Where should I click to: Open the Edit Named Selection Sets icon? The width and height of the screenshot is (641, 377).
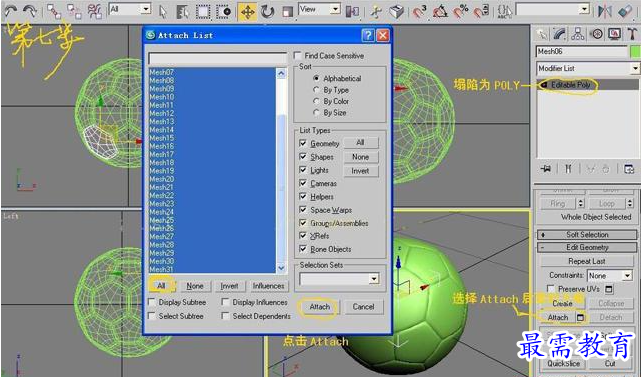[x=505, y=11]
